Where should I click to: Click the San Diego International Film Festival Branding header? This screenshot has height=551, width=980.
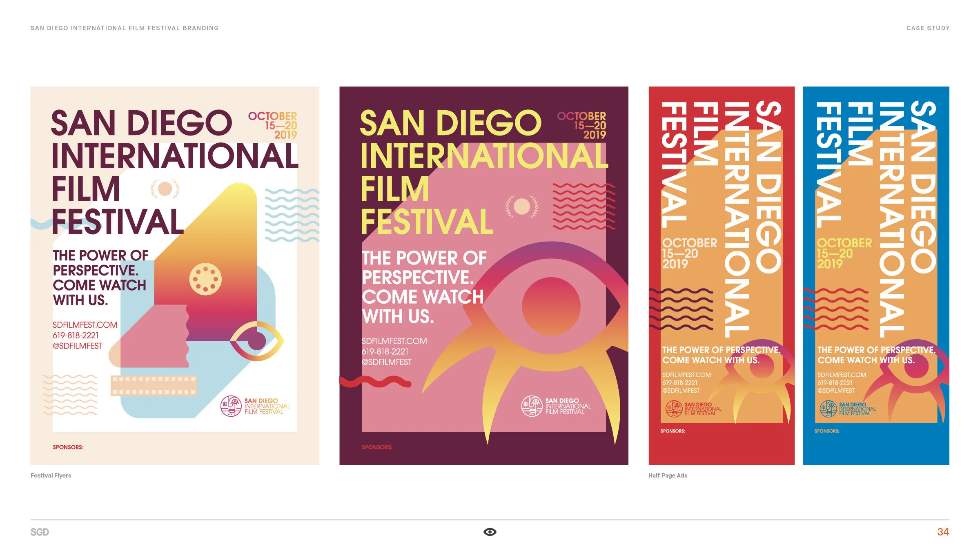point(125,28)
